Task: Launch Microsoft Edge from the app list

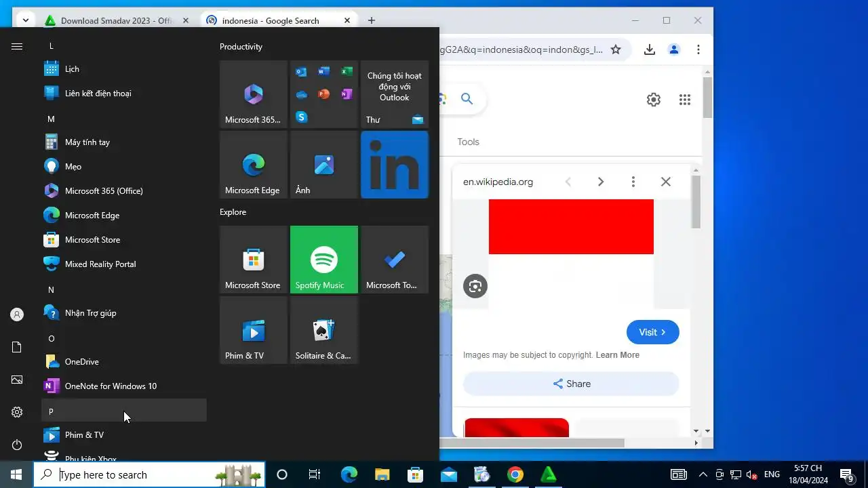Action: click(x=124, y=216)
